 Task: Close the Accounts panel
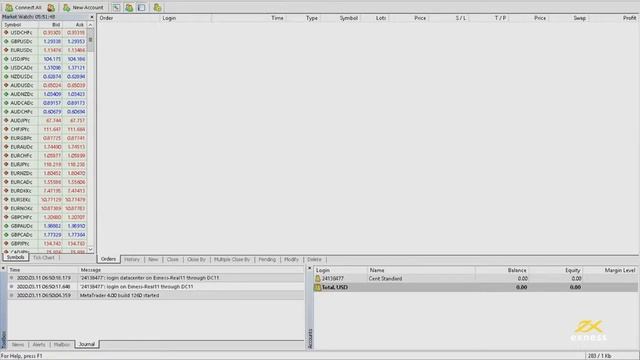tap(309, 268)
